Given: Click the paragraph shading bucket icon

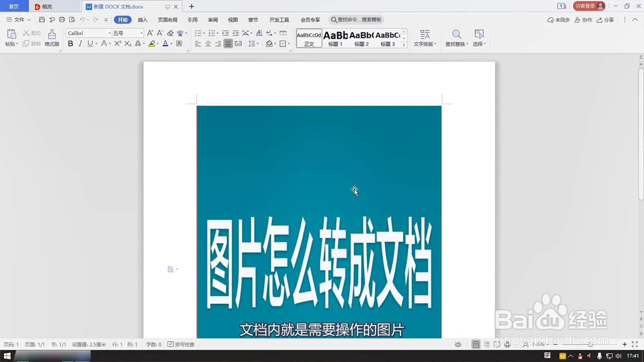Looking at the screenshot, I should 269,43.
